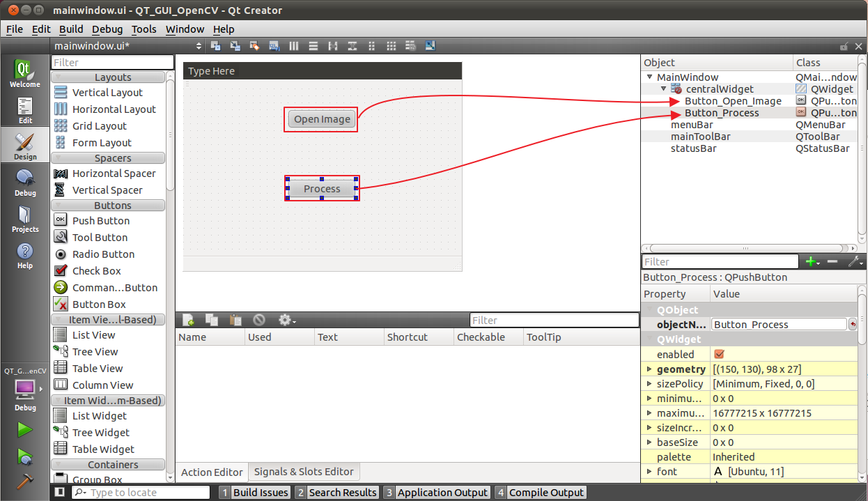Open Compile Output pane
Screen dimensions: 868x501
[541, 493]
